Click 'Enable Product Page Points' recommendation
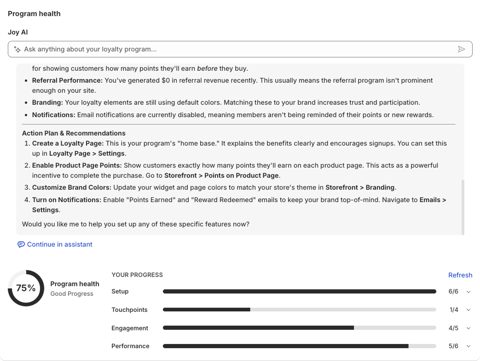 77,165
